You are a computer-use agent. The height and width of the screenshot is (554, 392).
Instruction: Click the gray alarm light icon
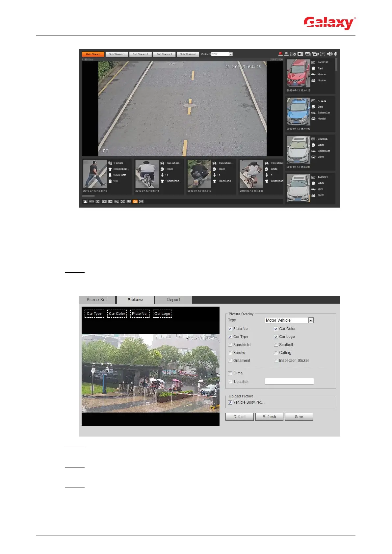[286, 54]
